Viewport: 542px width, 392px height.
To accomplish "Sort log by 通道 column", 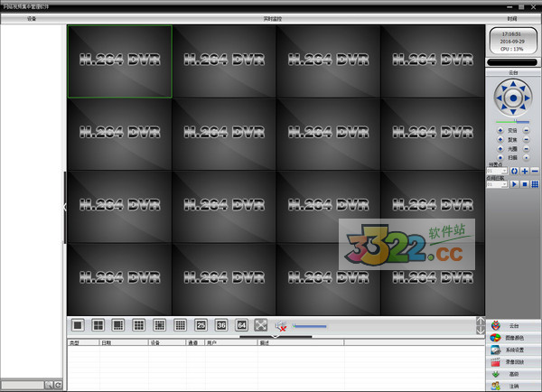I will click(x=195, y=342).
